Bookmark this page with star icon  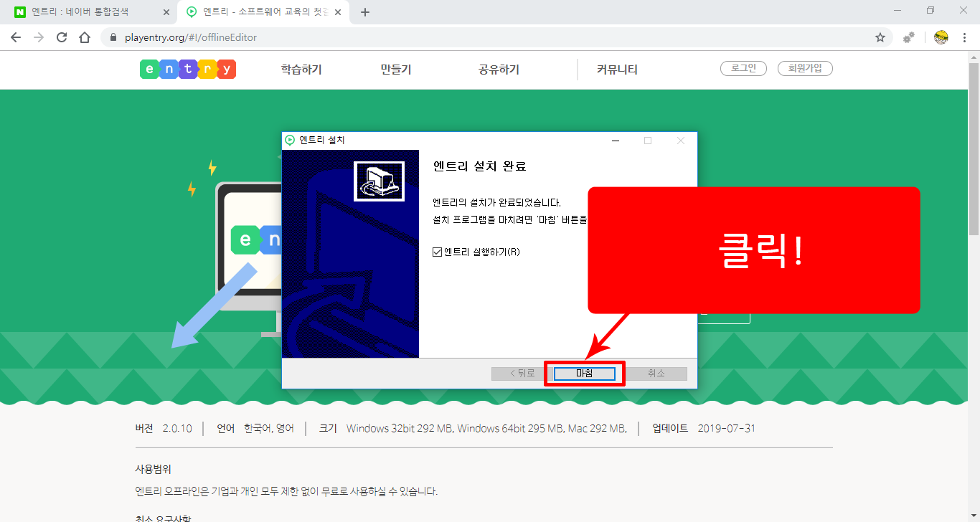coord(880,37)
